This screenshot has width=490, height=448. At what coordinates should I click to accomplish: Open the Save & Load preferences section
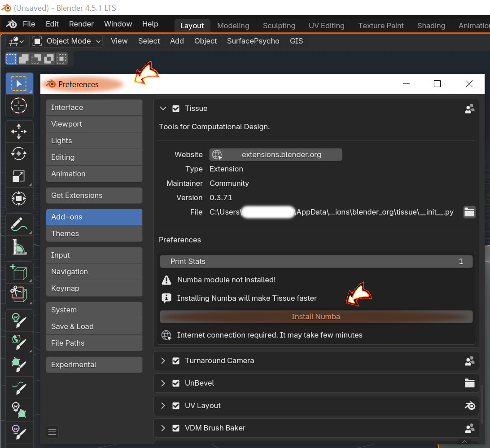(x=94, y=326)
